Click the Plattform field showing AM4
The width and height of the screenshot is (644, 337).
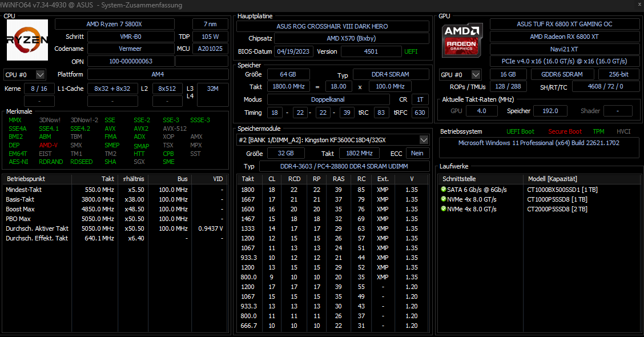pyautogui.click(x=158, y=74)
